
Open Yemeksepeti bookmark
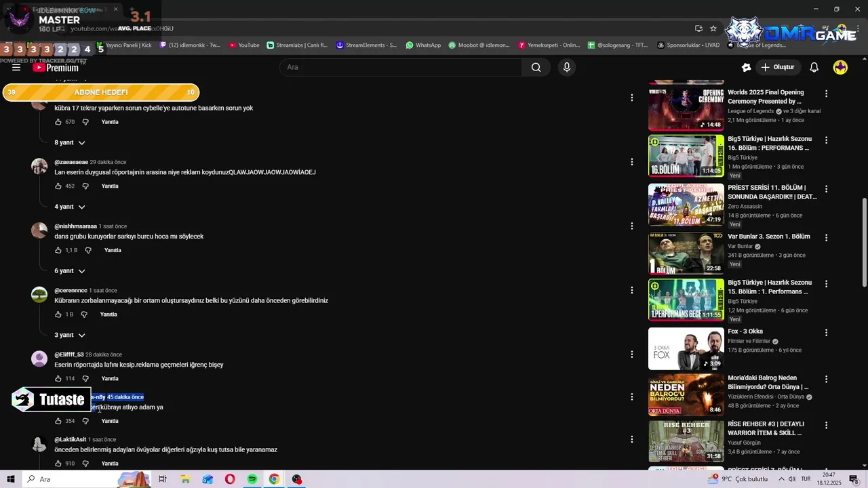549,45
